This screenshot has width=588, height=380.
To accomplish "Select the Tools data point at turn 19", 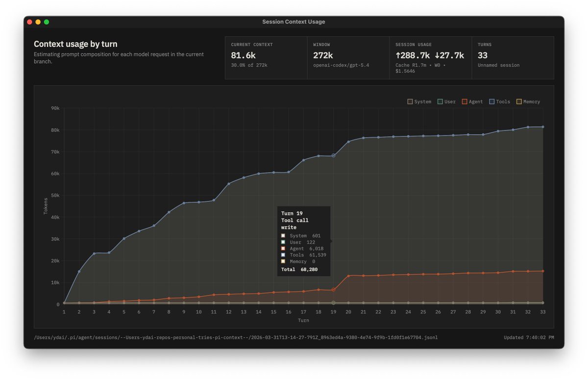I will click(333, 156).
